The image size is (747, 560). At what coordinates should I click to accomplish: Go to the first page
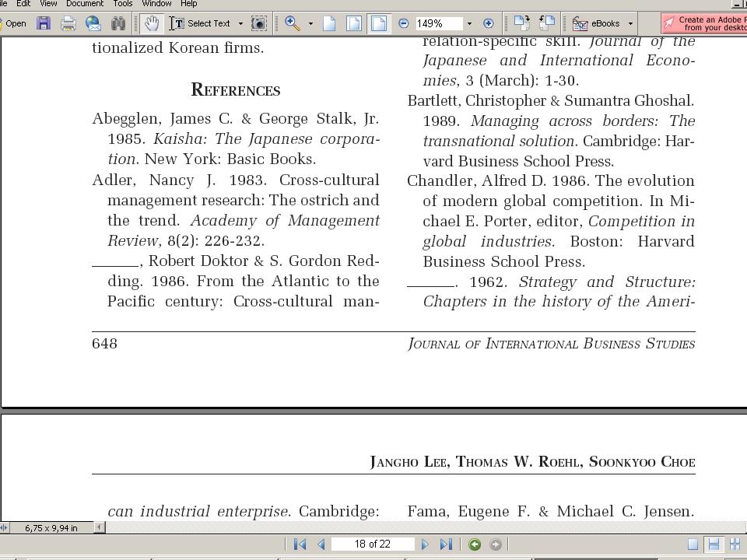pos(300,544)
